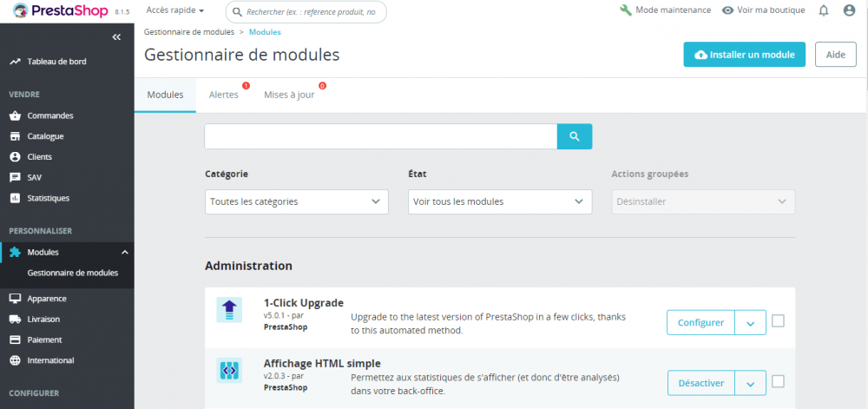Open Gestionnaire de modules in the sidebar

[73, 273]
